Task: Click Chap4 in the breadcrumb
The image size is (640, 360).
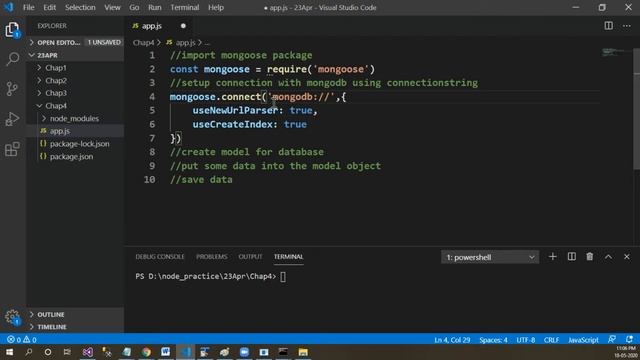Action: pyautogui.click(x=143, y=42)
